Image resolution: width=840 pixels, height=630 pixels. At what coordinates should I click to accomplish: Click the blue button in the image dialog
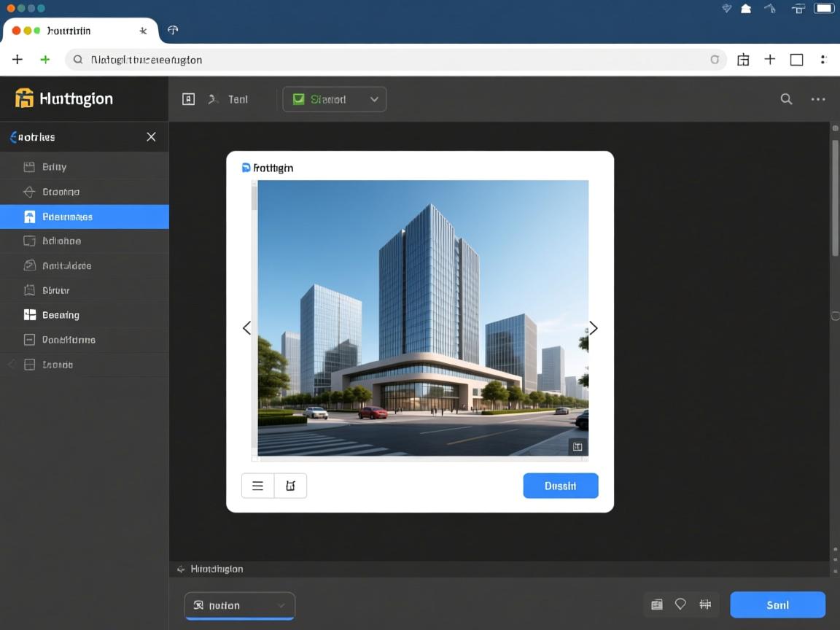click(560, 486)
